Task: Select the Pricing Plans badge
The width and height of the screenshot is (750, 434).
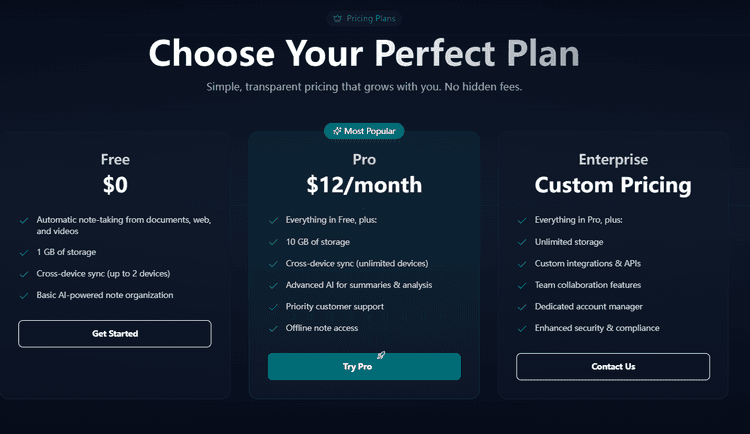Action: click(x=366, y=19)
